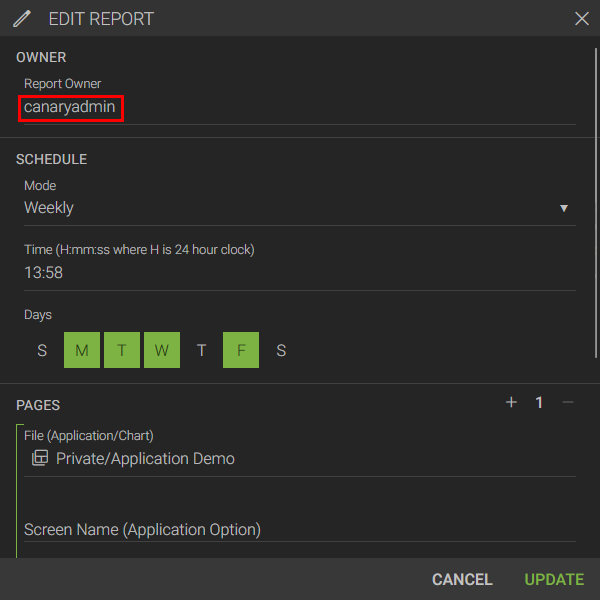Click the Time field showing 13:58
Viewport: 600px width, 600px height.
pos(290,272)
